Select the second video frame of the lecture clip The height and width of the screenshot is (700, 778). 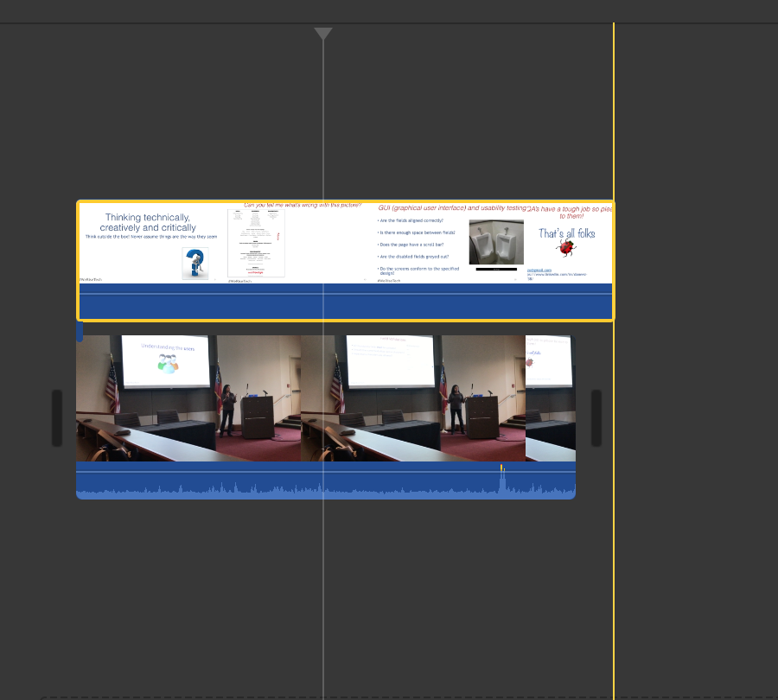pos(413,398)
